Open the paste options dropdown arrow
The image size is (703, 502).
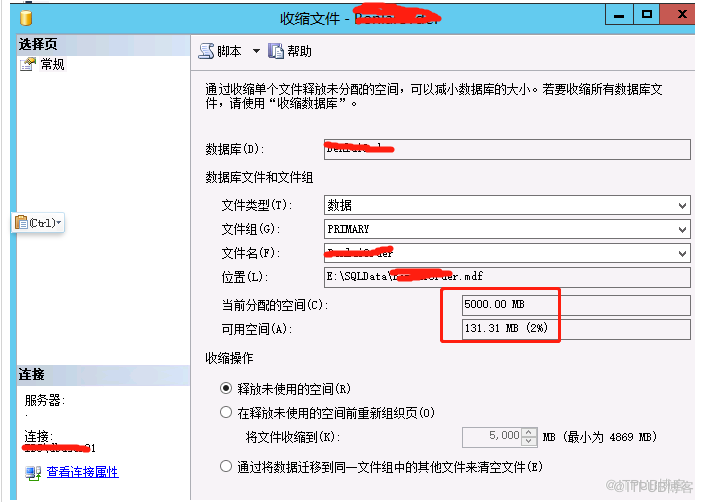tap(59, 222)
